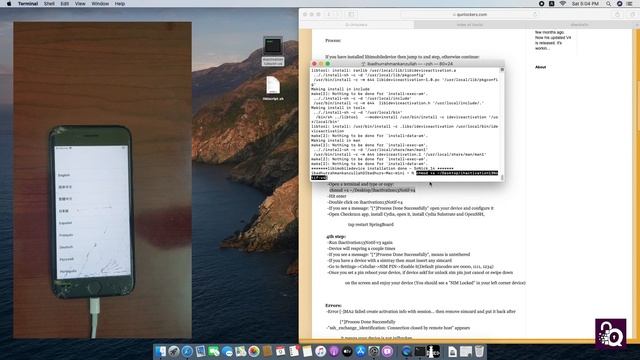Open Maps from the Dock
The height and width of the screenshot is (360, 640).
(x=240, y=351)
